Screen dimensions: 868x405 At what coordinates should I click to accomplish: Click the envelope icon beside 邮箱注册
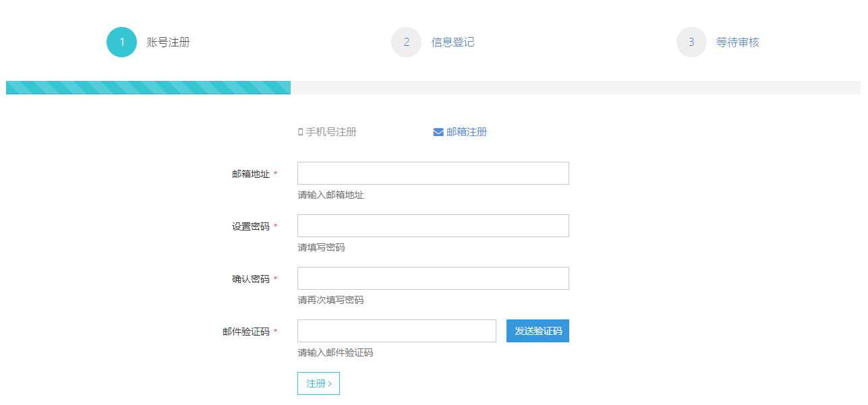coord(438,132)
